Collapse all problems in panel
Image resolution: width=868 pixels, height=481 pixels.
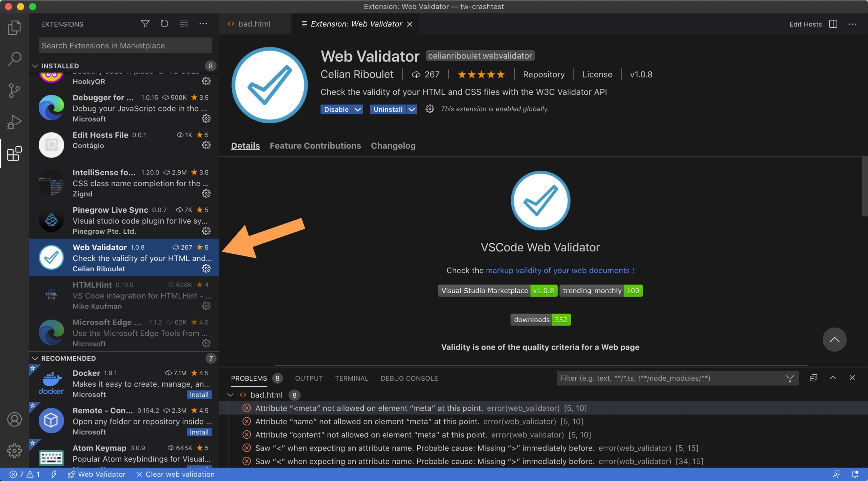pyautogui.click(x=813, y=378)
